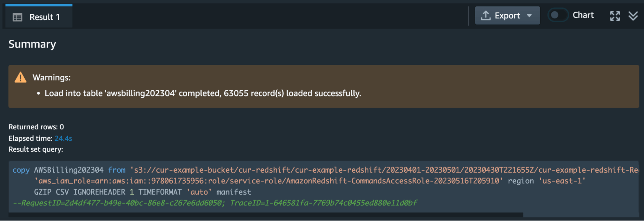The width and height of the screenshot is (644, 221).
Task: Select the warning icon beside the Warnings heading
Action: click(x=20, y=77)
